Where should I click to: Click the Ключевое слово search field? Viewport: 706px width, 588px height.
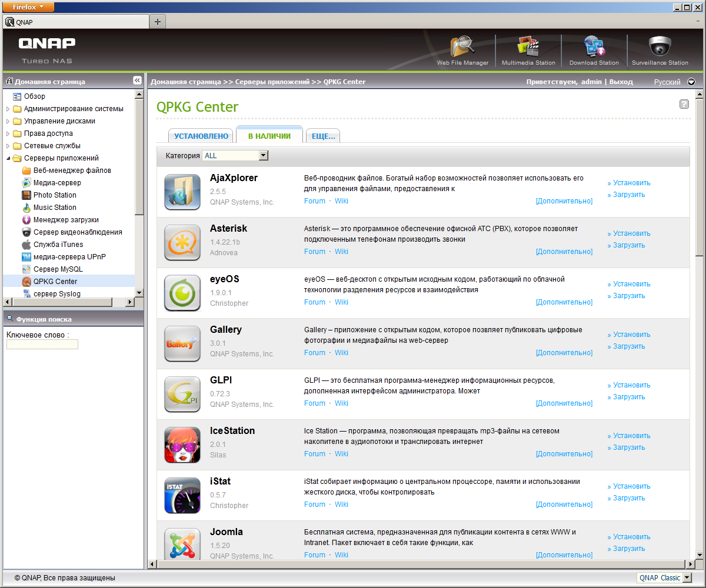tap(42, 344)
